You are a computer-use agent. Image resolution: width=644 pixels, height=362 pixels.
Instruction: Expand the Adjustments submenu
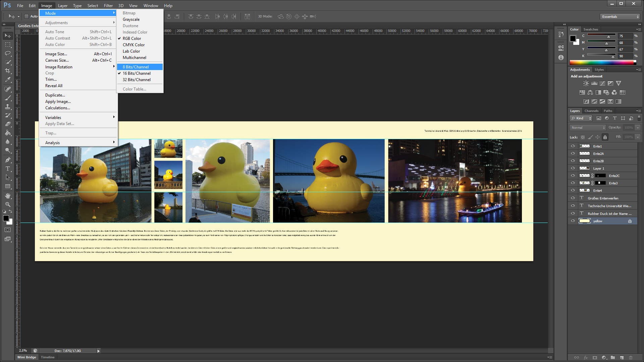(x=78, y=23)
